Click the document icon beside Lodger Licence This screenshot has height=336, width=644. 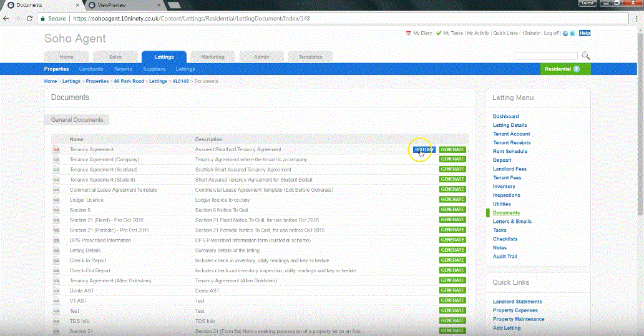coord(56,200)
